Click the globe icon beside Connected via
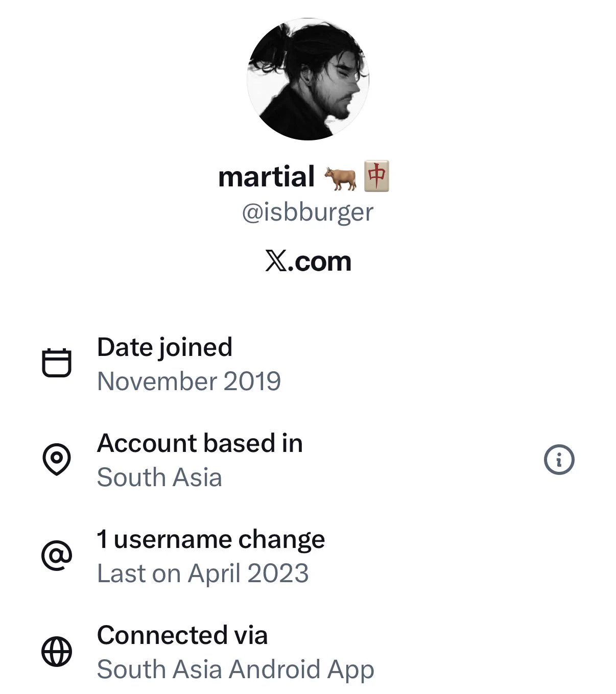616x694 pixels. [56, 651]
